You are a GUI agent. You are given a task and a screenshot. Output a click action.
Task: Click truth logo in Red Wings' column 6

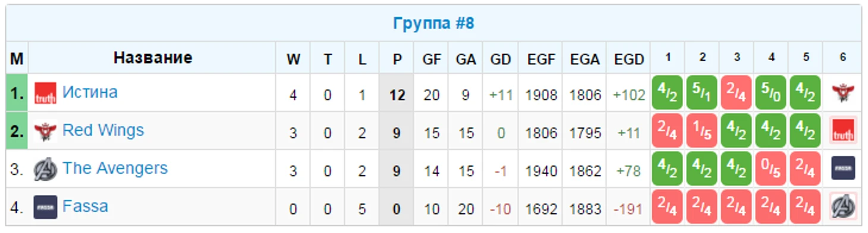(x=843, y=131)
